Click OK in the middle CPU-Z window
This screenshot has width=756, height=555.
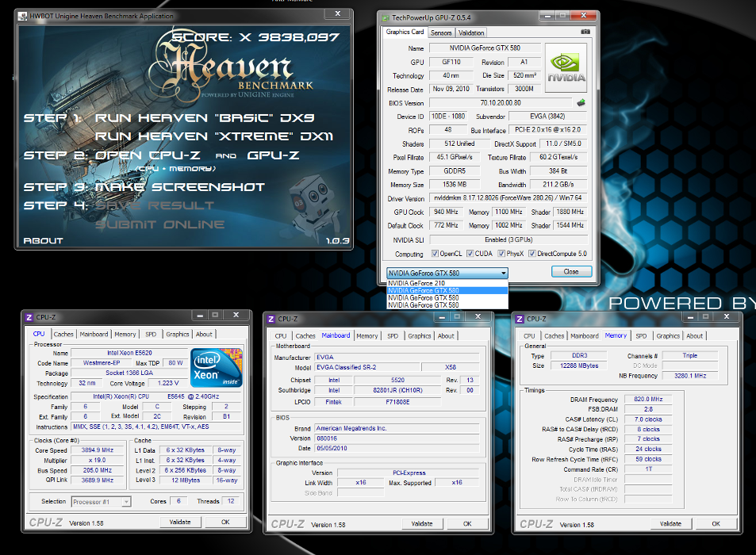(x=467, y=524)
